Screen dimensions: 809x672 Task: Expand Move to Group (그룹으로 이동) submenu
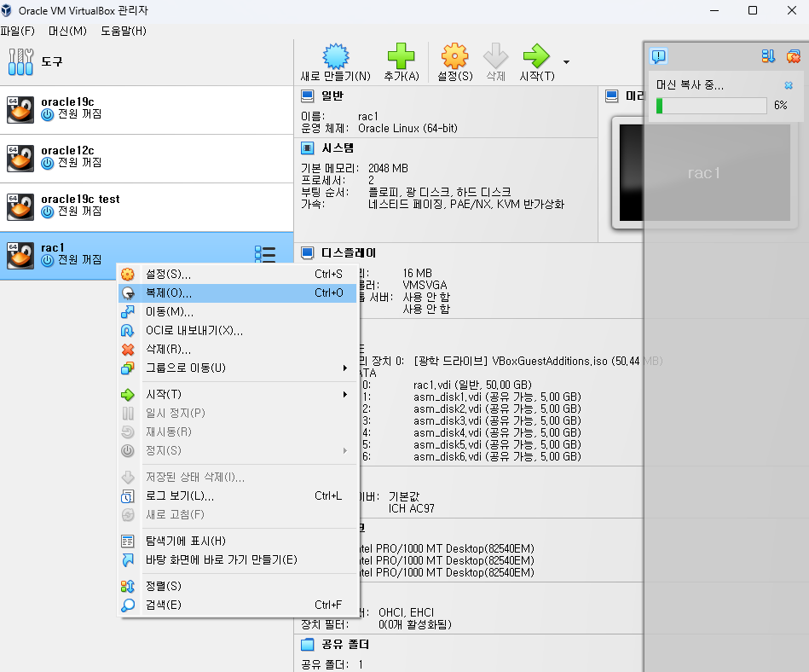pos(237,368)
